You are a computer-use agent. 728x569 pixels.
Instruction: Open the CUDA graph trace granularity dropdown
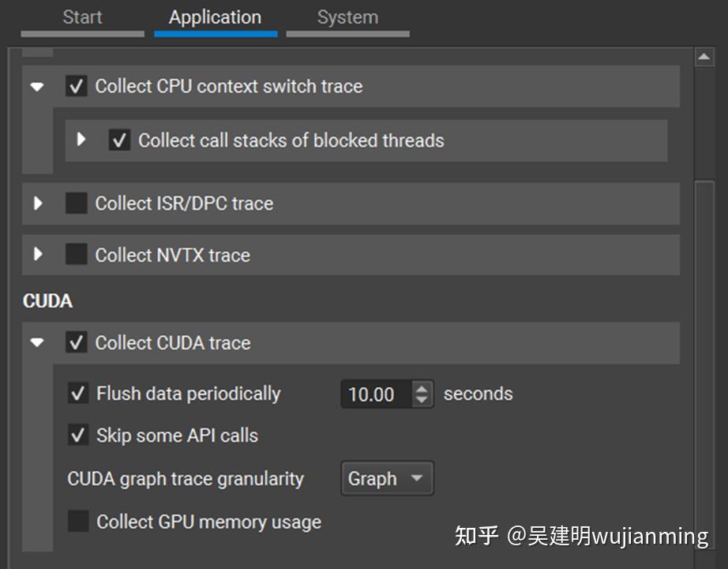(386, 478)
